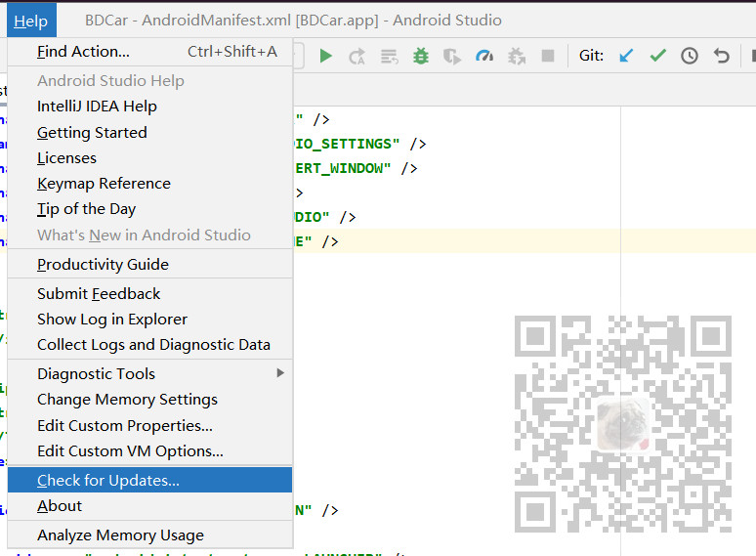Click Git Show History clock icon

click(x=690, y=56)
